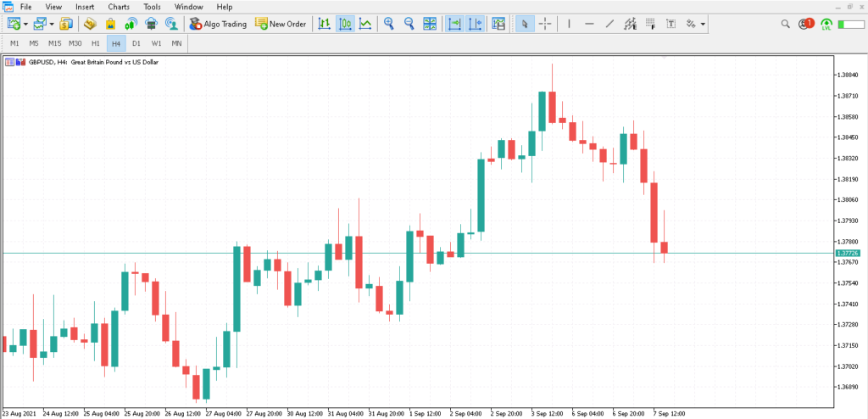Open the View menu

(53, 7)
